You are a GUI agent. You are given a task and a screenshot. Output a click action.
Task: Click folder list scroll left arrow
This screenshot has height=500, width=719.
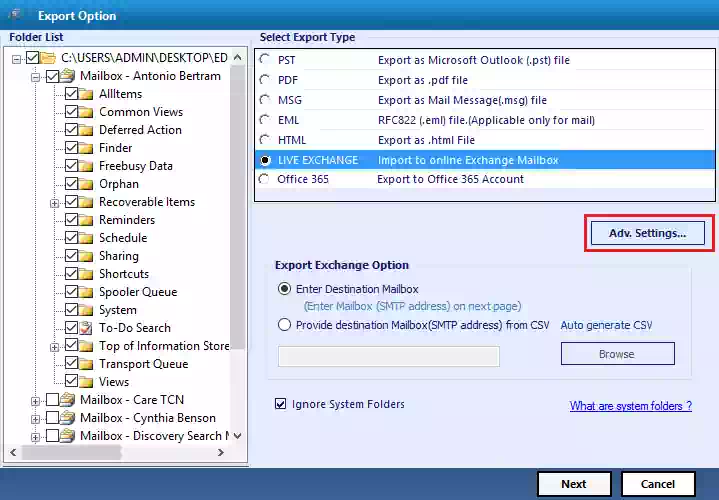point(13,453)
